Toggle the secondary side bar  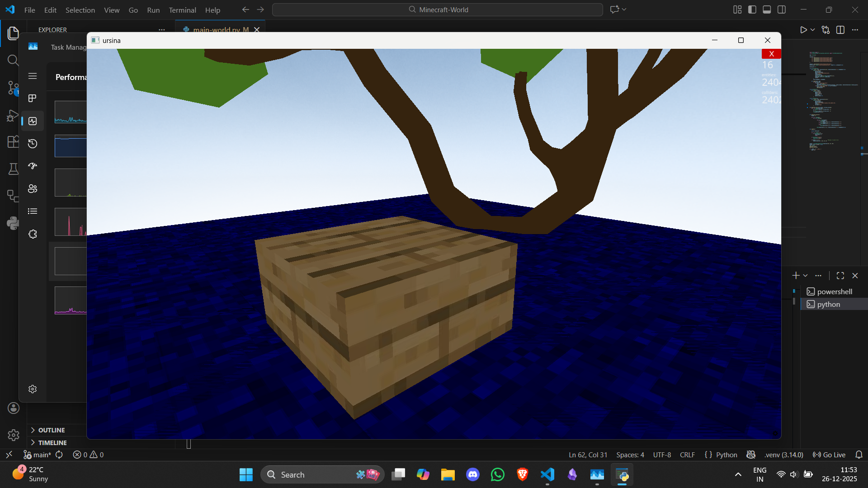pos(782,9)
